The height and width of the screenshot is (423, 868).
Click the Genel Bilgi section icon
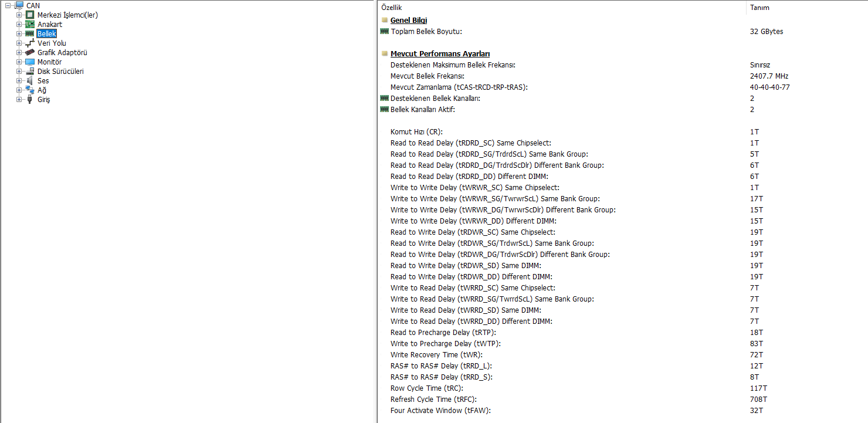coord(384,21)
